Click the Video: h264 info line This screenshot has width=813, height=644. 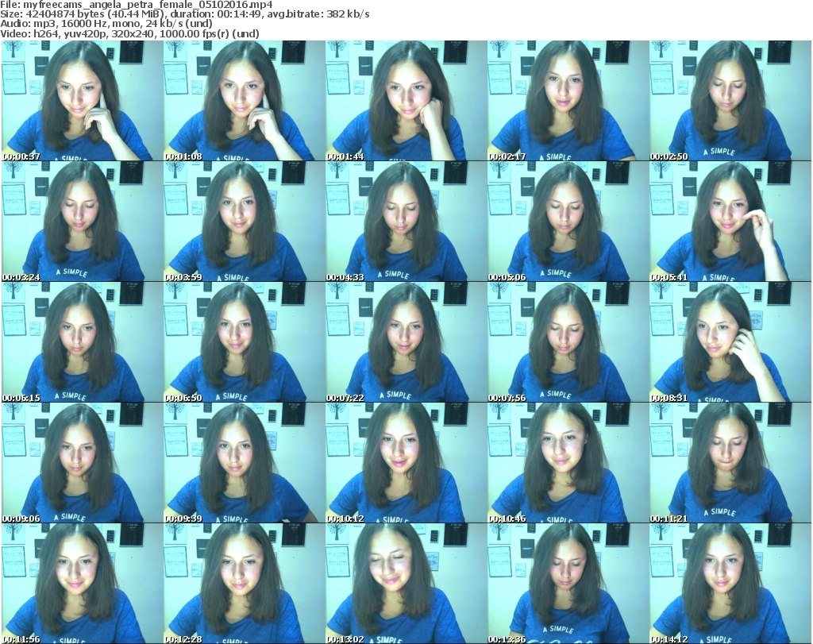[129, 33]
